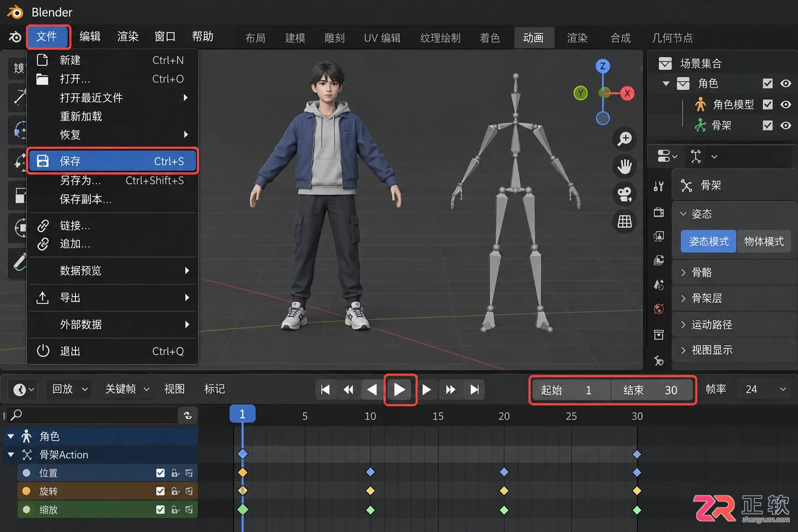Click the blue Z axis on the gizmo
Screen dimensions: 798x532
(x=603, y=66)
